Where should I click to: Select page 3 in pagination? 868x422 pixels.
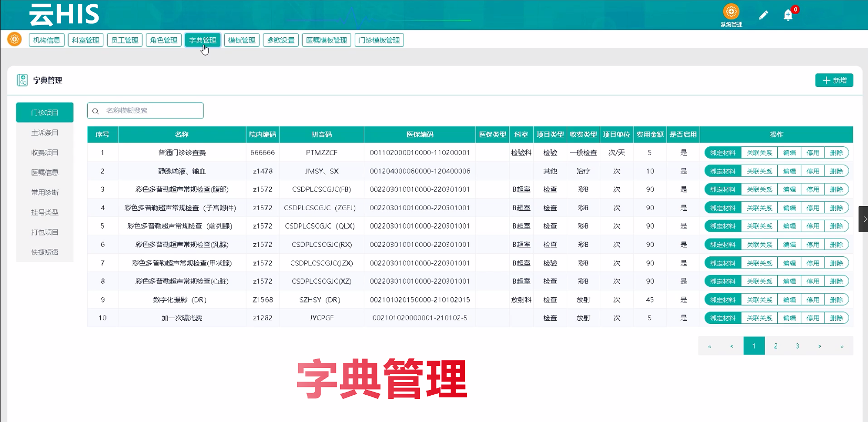tap(797, 346)
